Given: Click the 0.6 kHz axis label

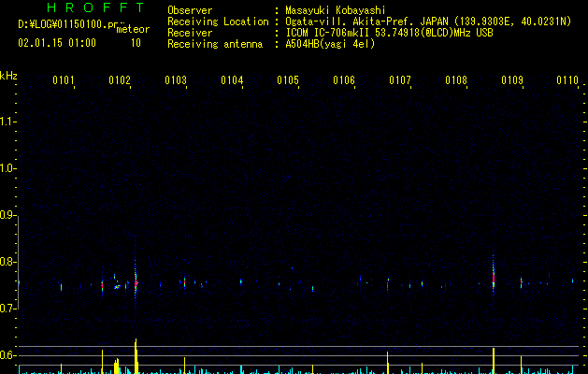Looking at the screenshot, I should [7, 355].
